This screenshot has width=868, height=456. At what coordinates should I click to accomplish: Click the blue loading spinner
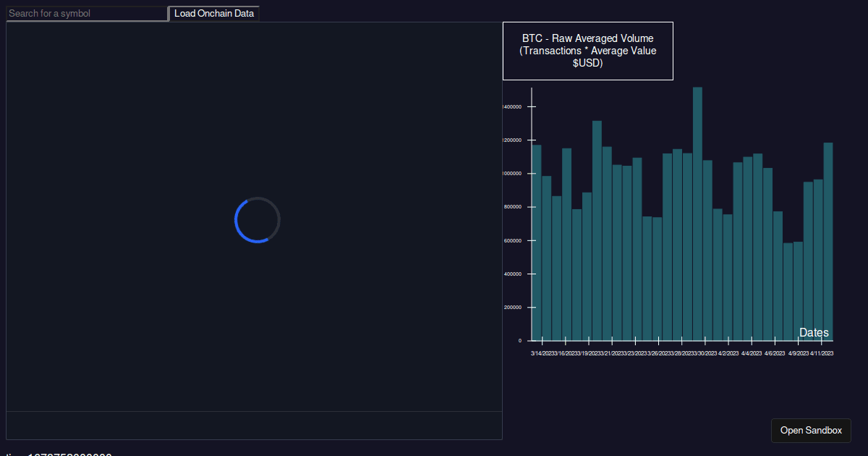(257, 220)
